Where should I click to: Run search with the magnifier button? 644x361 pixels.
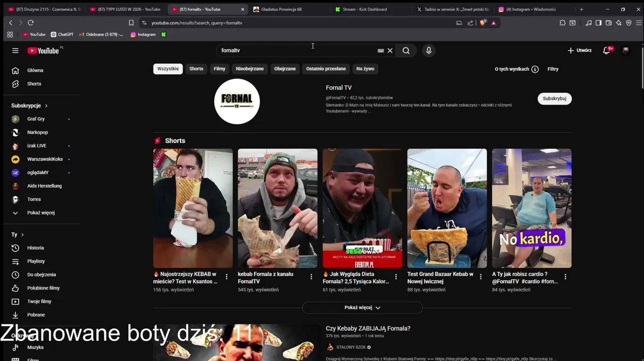406,51
